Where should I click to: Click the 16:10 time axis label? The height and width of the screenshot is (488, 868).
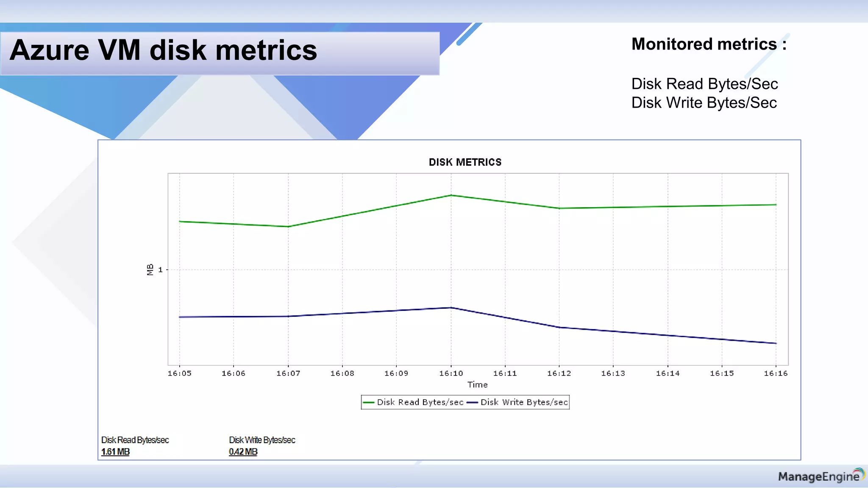point(451,373)
